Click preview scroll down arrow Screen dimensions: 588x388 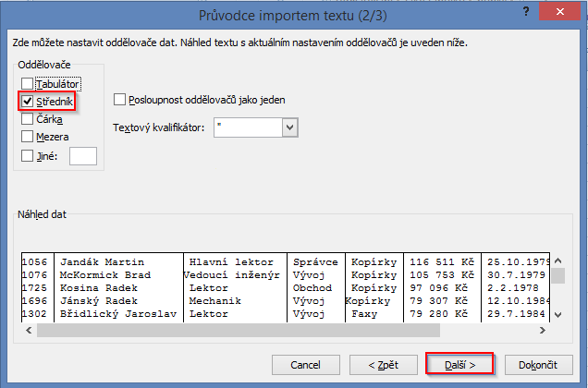558,315
